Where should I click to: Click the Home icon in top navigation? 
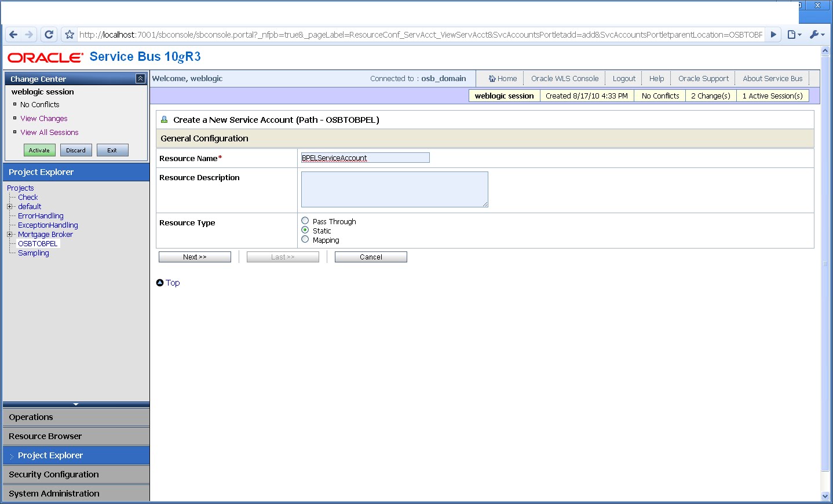pos(492,79)
